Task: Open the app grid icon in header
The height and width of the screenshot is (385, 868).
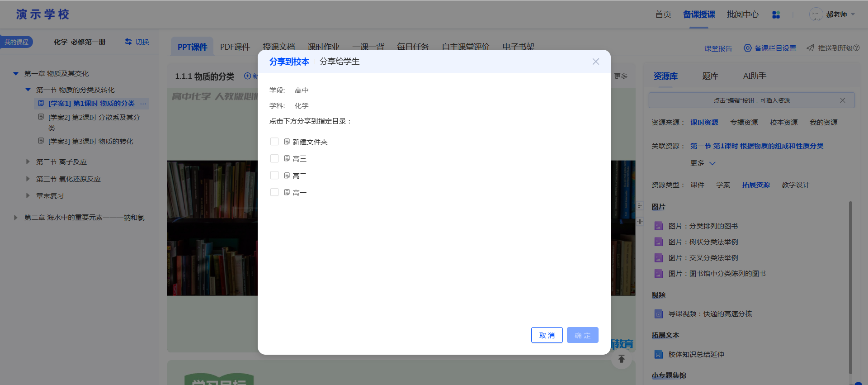Action: tap(776, 15)
